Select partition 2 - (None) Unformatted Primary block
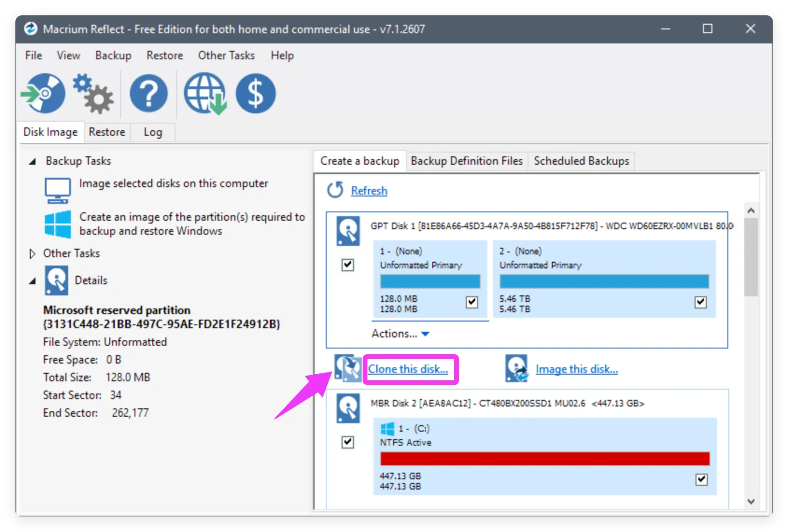This screenshot has width=788, height=532. 604,279
